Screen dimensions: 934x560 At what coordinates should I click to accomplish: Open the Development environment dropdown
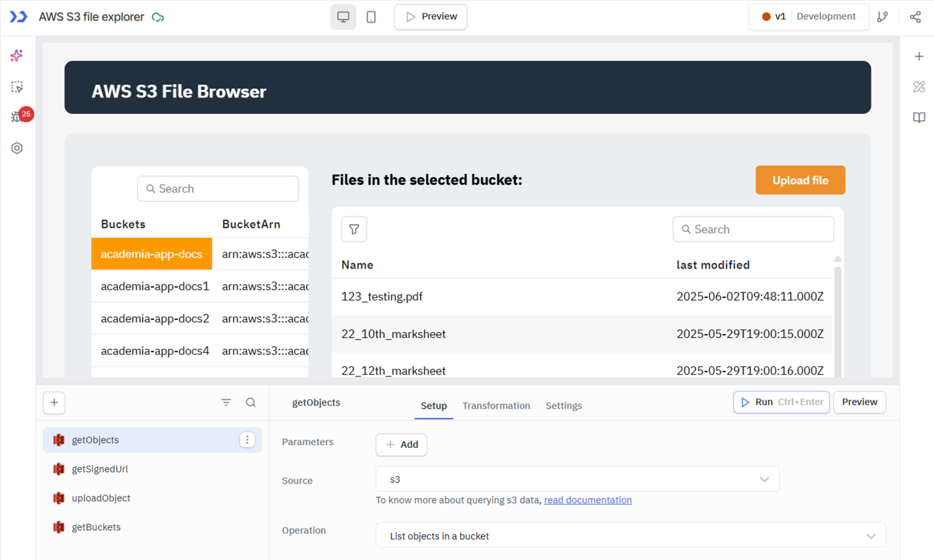coord(826,17)
